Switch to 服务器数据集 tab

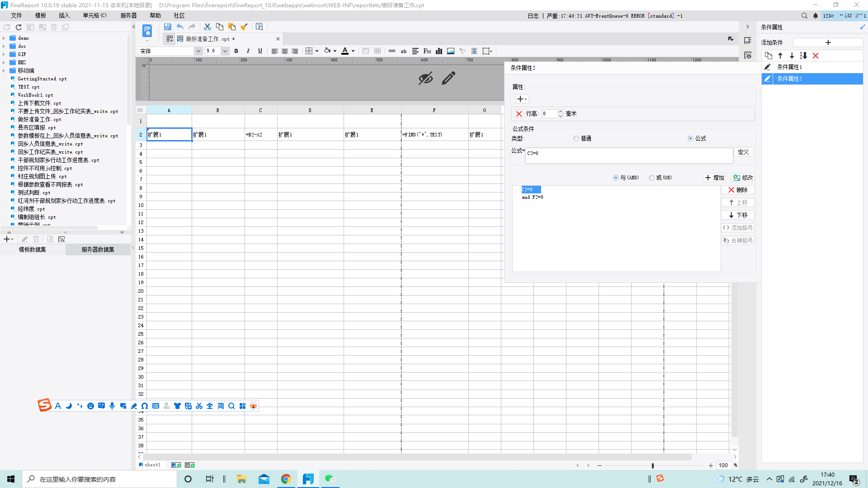pyautogui.click(x=98, y=249)
